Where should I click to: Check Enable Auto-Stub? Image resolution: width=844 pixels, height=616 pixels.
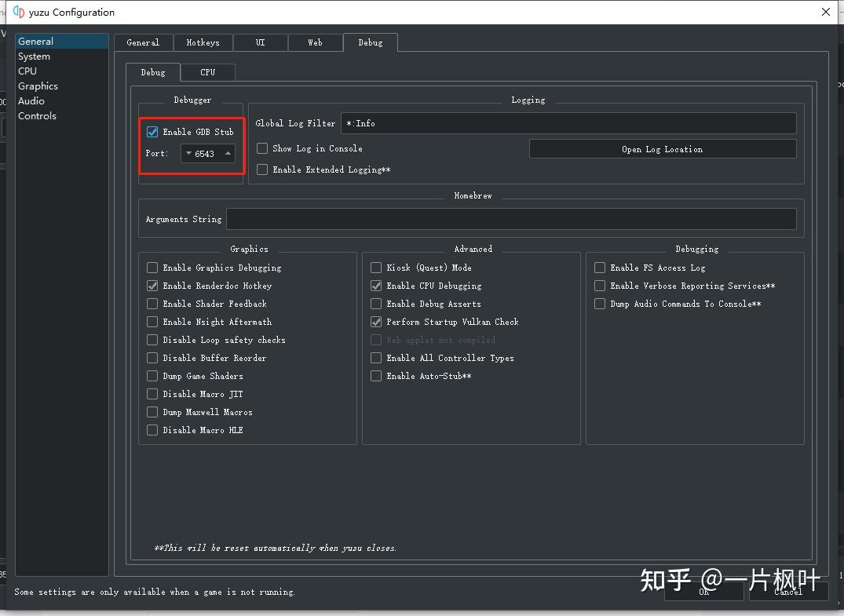[x=376, y=376]
